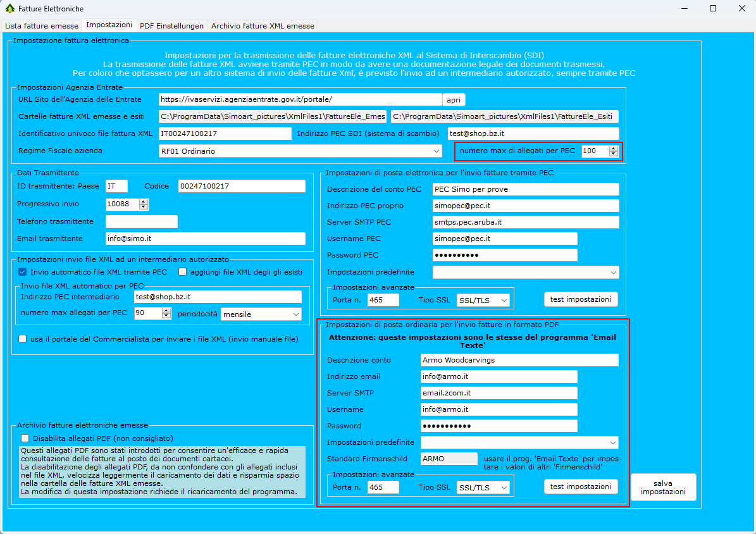Check usa il portale del Commercialista option

(x=23, y=339)
